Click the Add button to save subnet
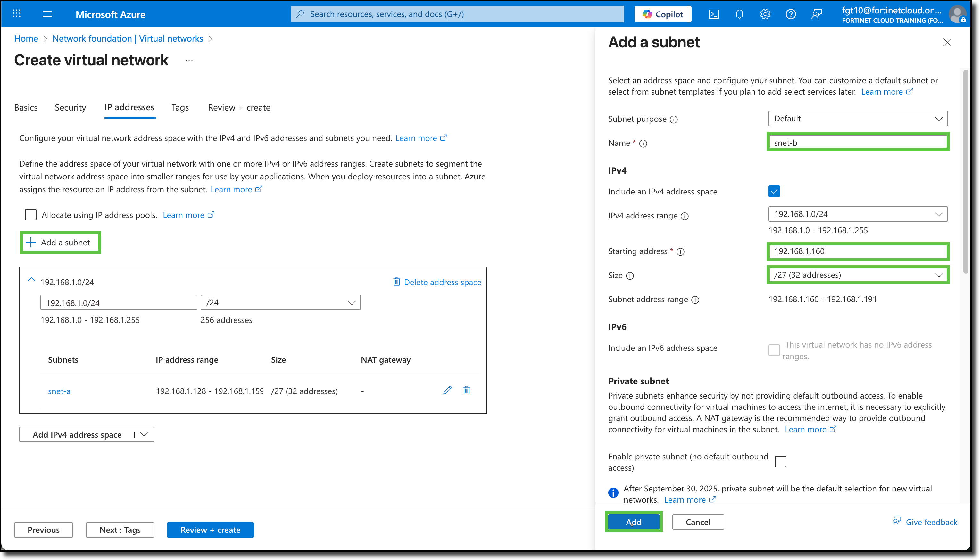 pos(634,522)
